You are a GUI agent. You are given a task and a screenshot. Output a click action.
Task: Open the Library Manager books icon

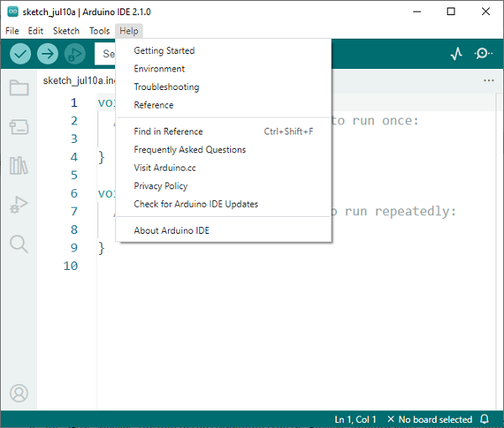18,166
